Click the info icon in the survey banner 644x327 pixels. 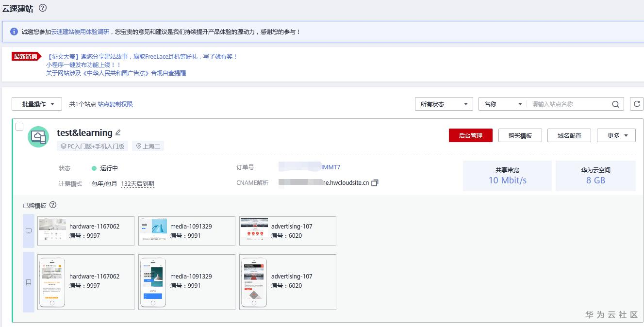[x=14, y=32]
